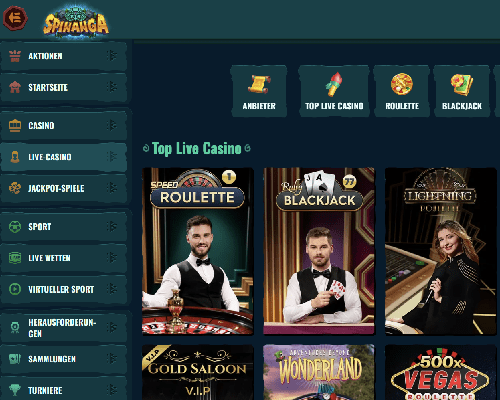Click the Turniere trophy icon

pos(15,390)
